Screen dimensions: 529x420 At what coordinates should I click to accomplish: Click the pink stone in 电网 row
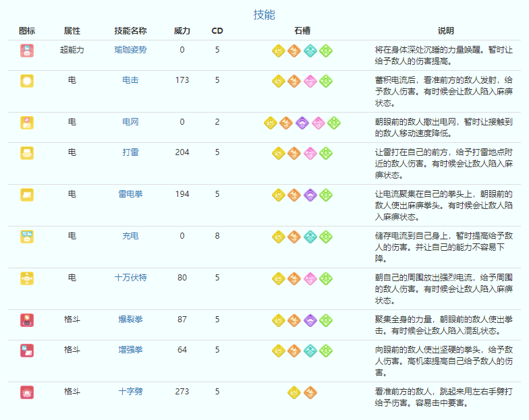[318, 123]
